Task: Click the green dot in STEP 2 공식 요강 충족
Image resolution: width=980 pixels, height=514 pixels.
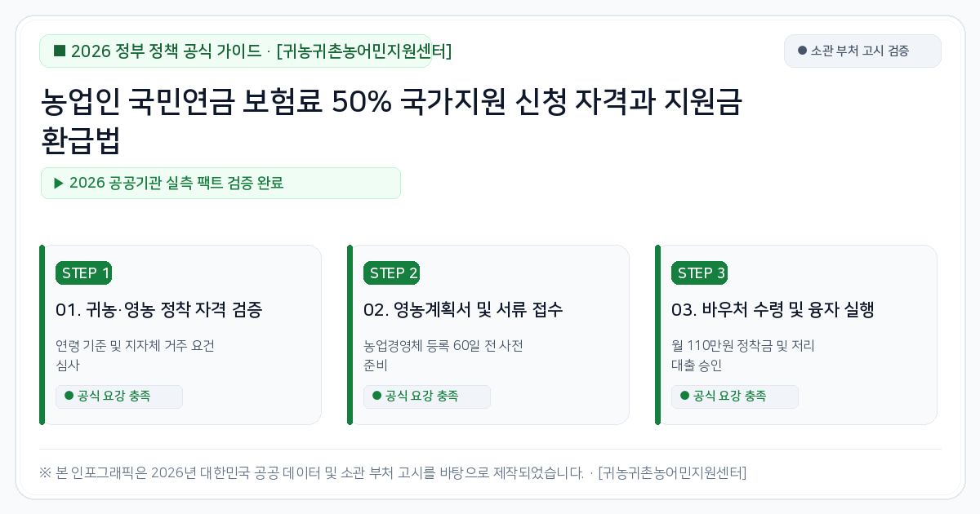Action: (x=376, y=396)
